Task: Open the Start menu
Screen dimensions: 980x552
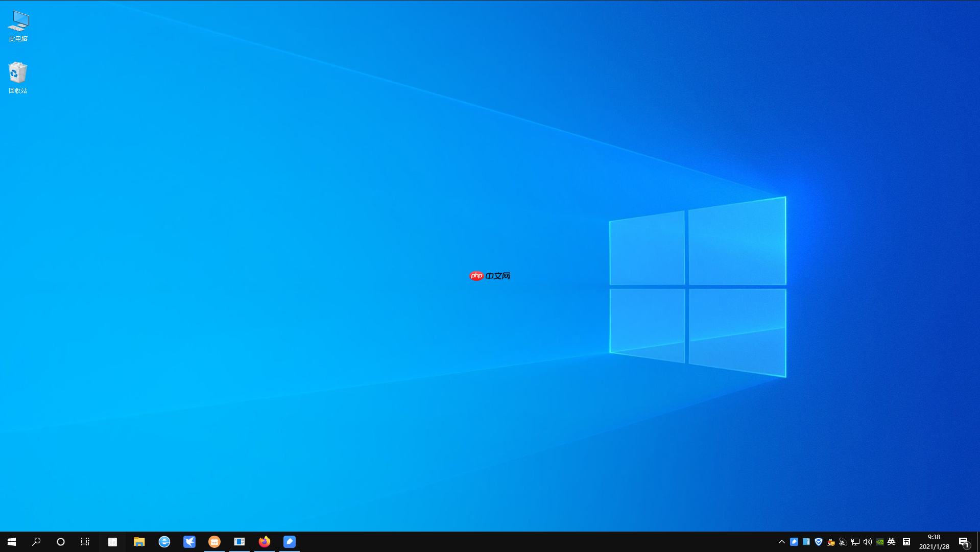Action: click(x=11, y=541)
